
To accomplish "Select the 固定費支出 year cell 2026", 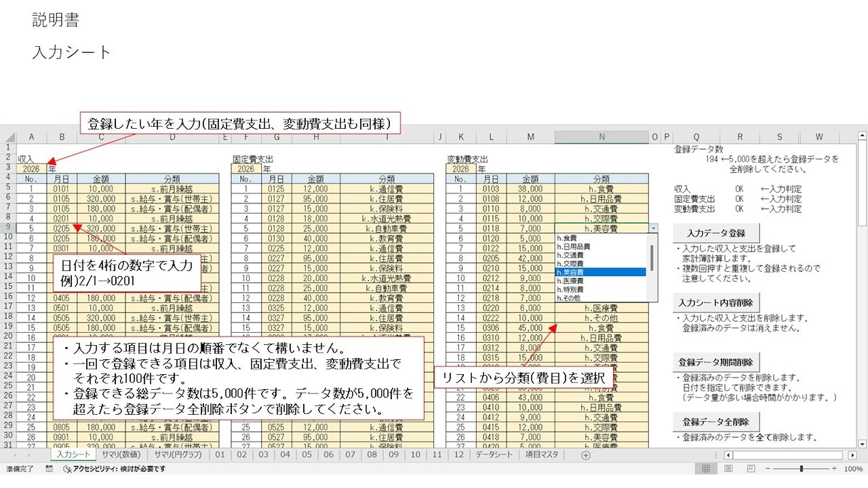I will pyautogui.click(x=246, y=169).
